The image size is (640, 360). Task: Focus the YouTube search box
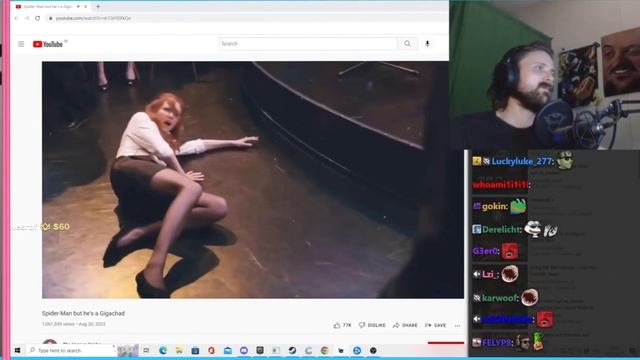(x=308, y=44)
